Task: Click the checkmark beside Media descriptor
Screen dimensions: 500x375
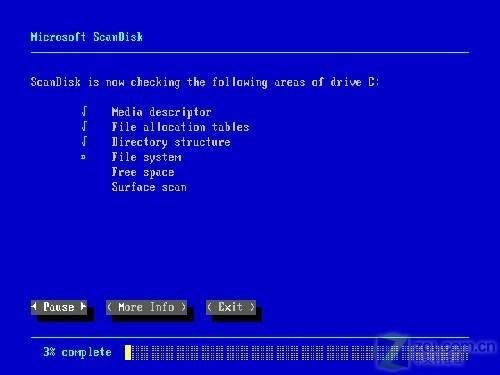Action: 84,111
